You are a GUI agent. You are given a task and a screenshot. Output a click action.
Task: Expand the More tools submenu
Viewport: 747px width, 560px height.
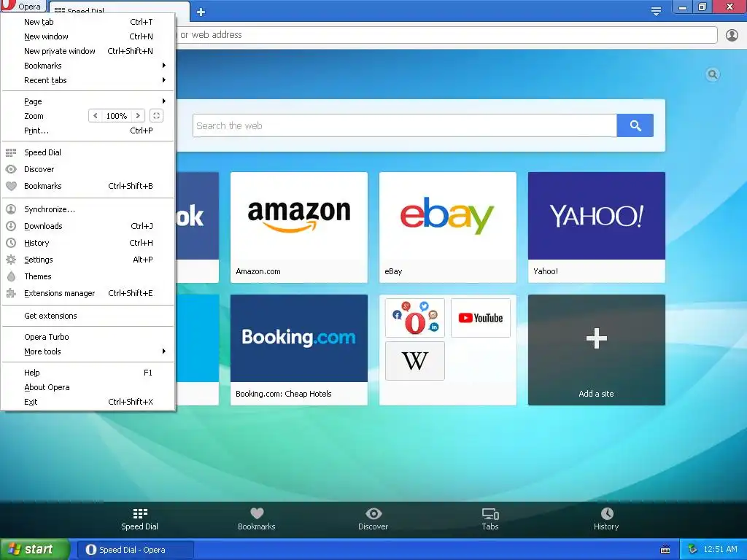point(88,351)
